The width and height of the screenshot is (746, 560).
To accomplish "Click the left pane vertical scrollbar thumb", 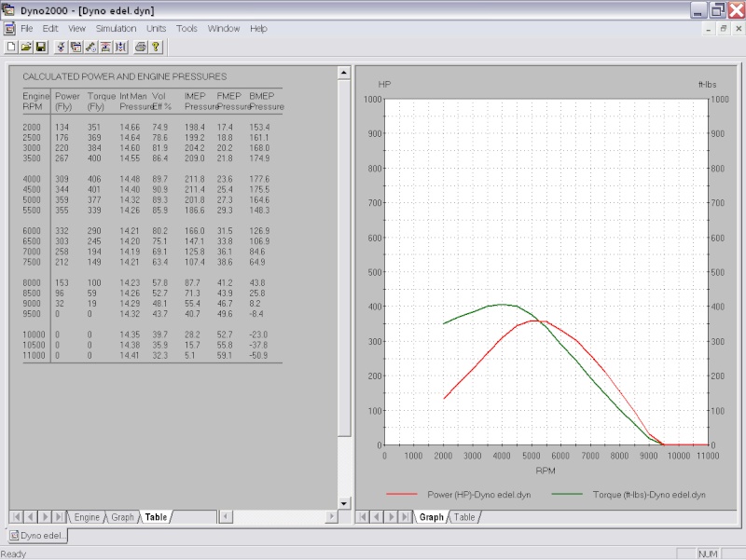I will click(344, 258).
